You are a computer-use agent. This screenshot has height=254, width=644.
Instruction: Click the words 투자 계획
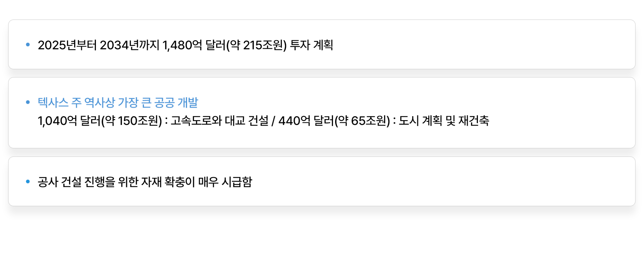[312, 45]
